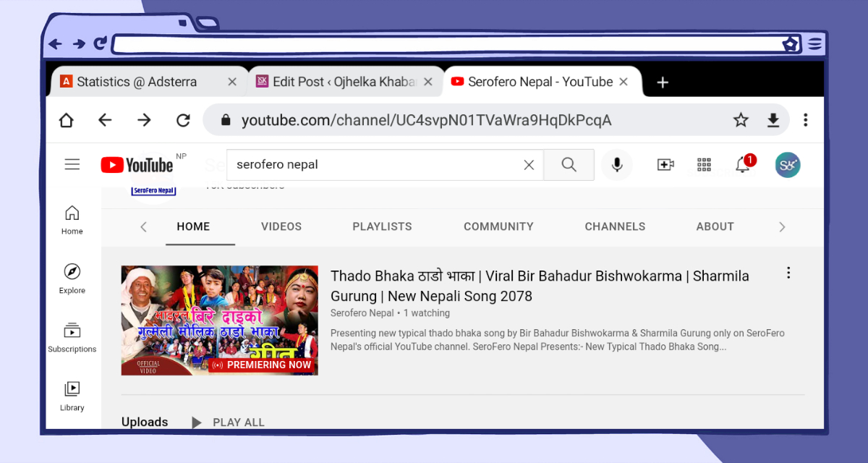
Task: Click the outer frame back arrow
Action: [x=55, y=44]
